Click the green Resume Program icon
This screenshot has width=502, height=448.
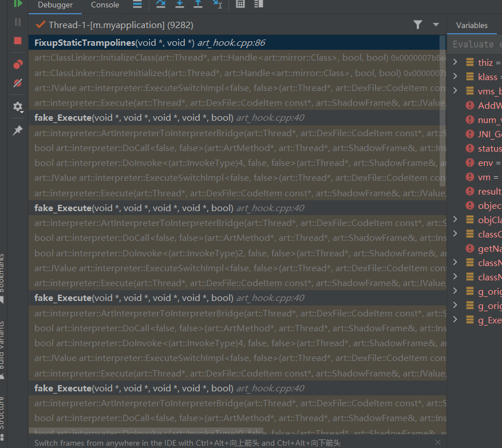18,3
